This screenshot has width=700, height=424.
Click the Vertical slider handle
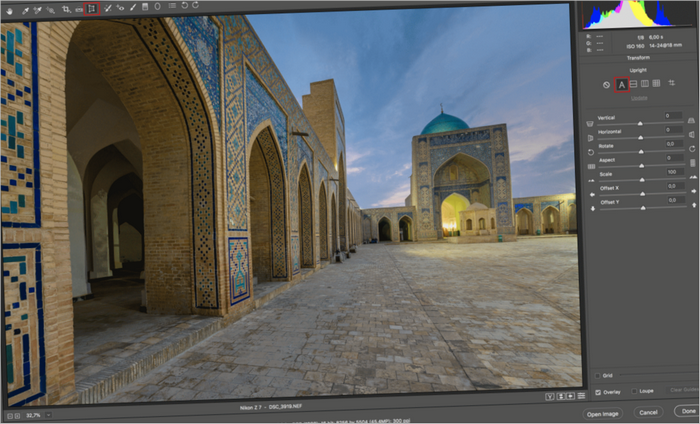[x=640, y=123]
